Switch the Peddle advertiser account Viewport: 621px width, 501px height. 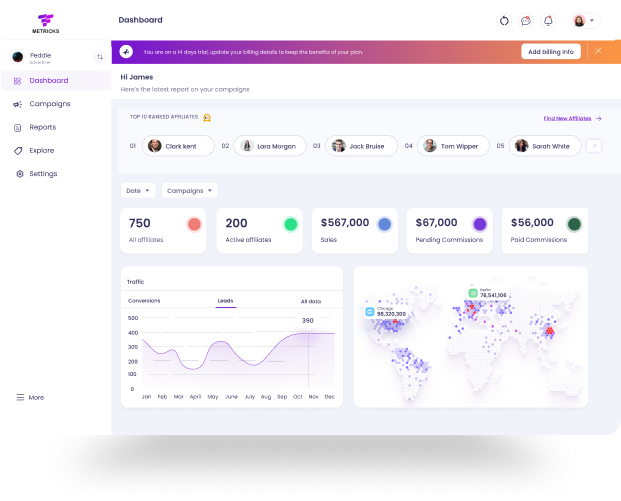coord(99,57)
